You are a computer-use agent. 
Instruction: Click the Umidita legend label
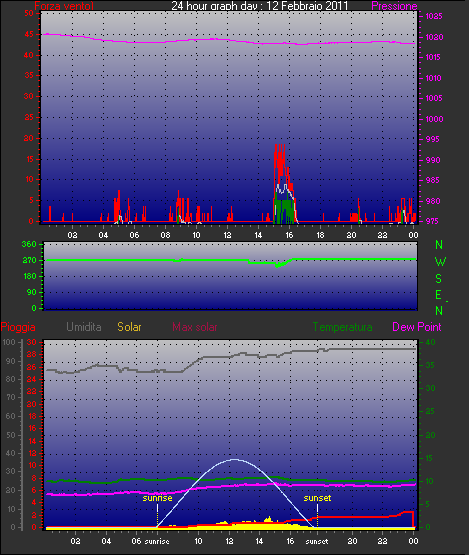pyautogui.click(x=84, y=327)
